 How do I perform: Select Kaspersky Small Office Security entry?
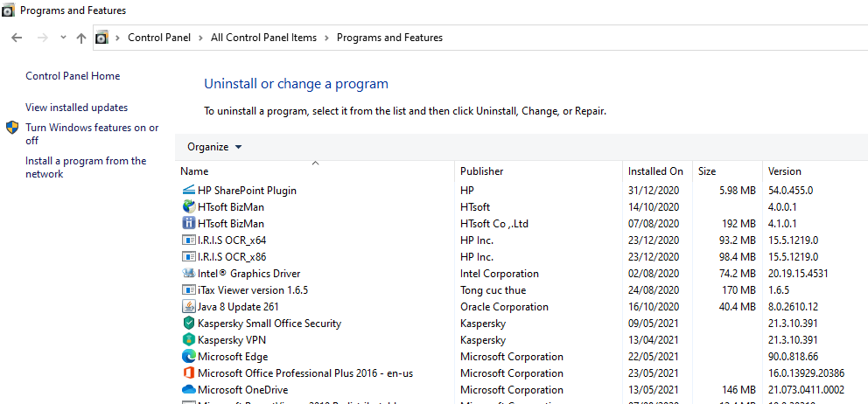click(269, 324)
